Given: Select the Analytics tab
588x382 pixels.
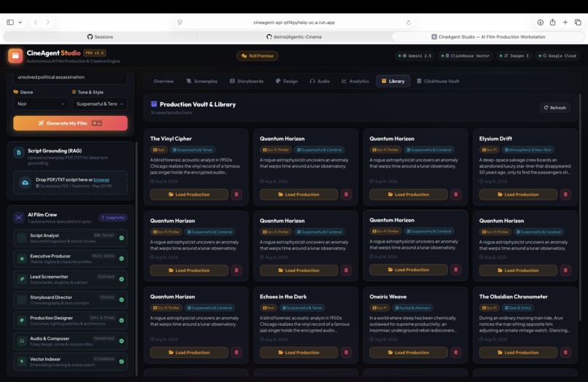Looking at the screenshot, I should click(355, 81).
